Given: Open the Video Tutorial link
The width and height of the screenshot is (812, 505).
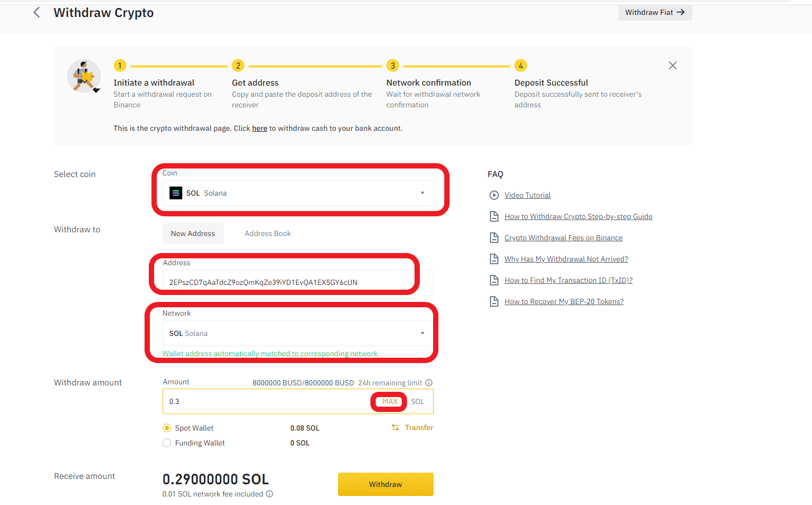Looking at the screenshot, I should 527,195.
